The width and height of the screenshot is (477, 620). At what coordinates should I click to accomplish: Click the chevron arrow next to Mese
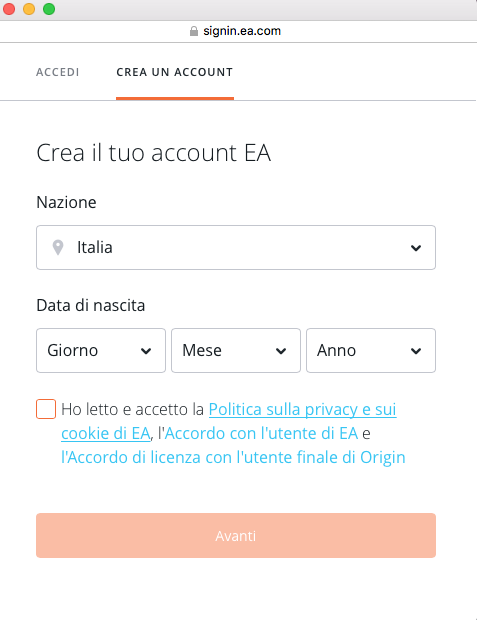(x=281, y=351)
